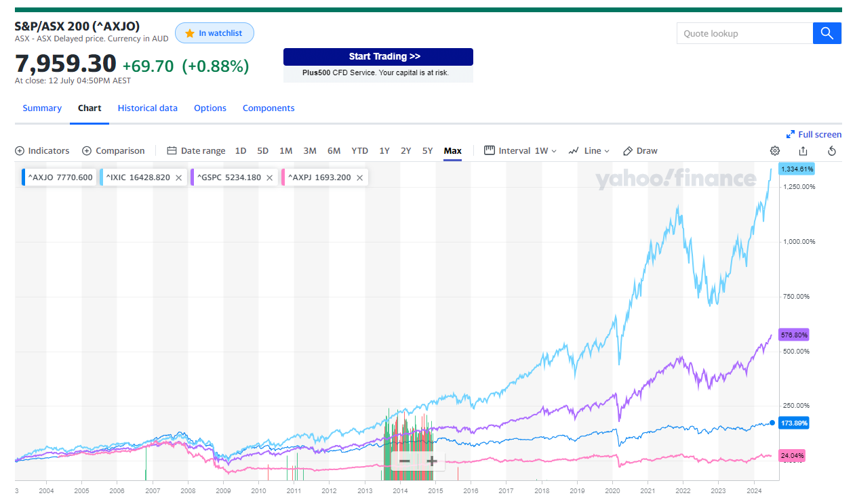Click the blue search magnifier button
855x504 pixels.
coord(827,33)
